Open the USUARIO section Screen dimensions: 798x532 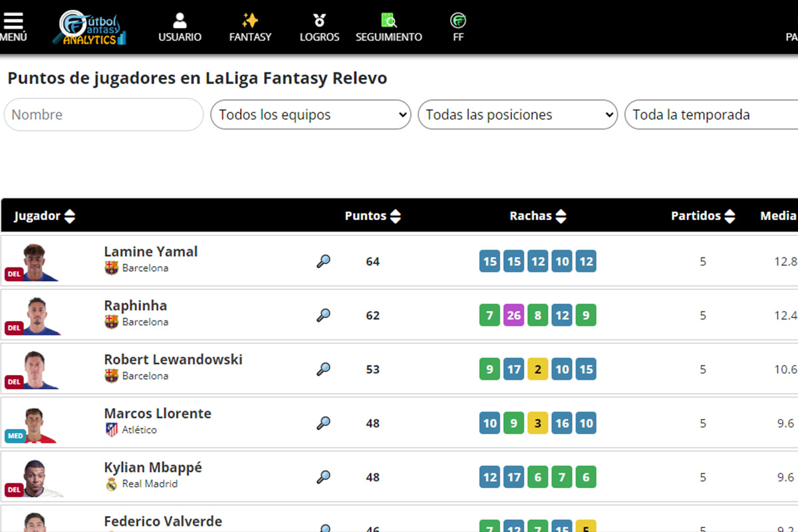click(x=180, y=27)
